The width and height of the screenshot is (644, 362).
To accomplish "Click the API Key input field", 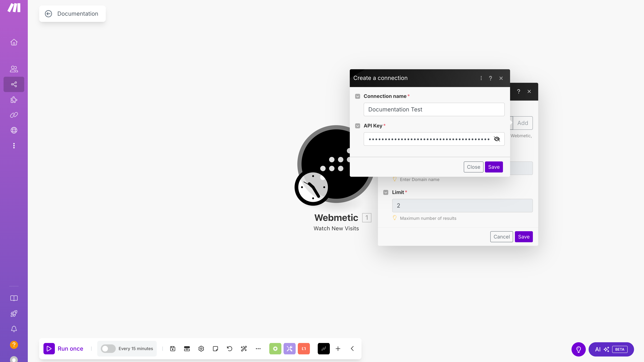I will point(434,139).
